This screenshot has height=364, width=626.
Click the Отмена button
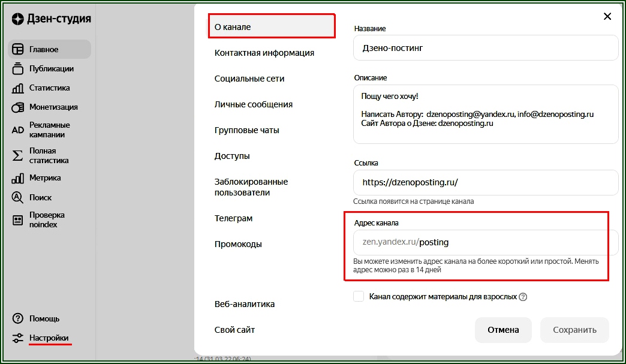[x=503, y=330]
